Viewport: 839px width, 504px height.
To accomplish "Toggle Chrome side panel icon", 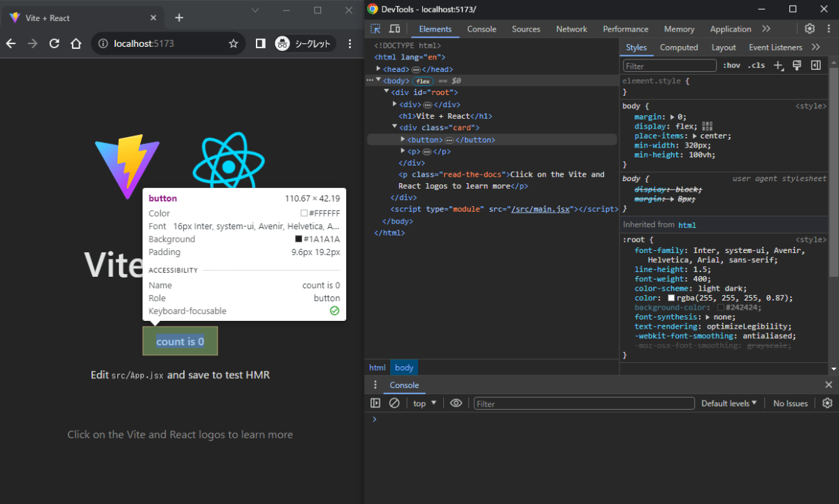I will pyautogui.click(x=260, y=43).
